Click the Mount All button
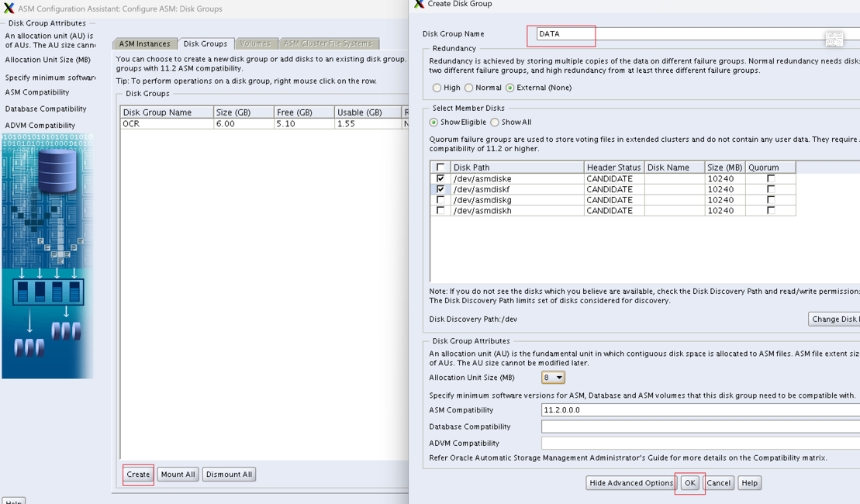Image resolution: width=860 pixels, height=504 pixels. [178, 475]
